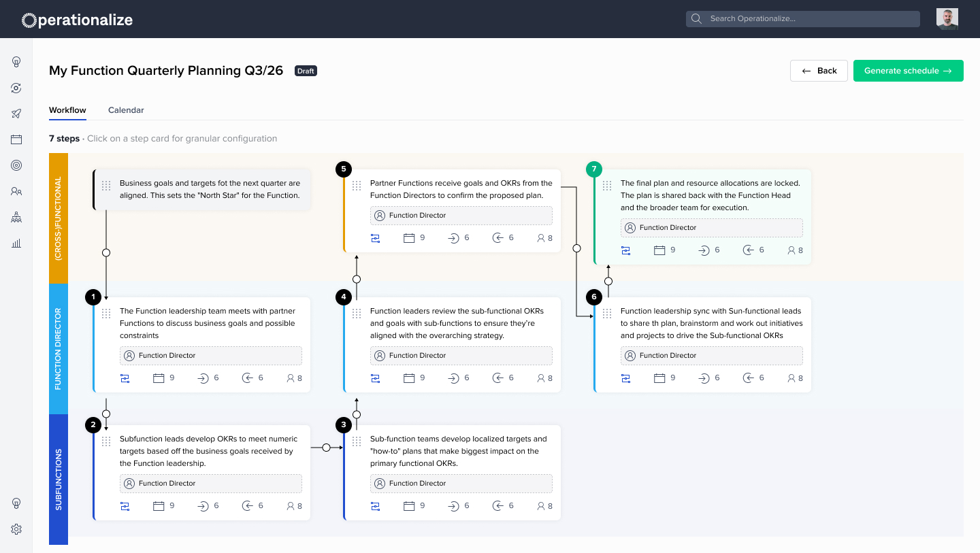980x553 pixels.
Task: Click Generate schedule button
Action: pos(909,71)
